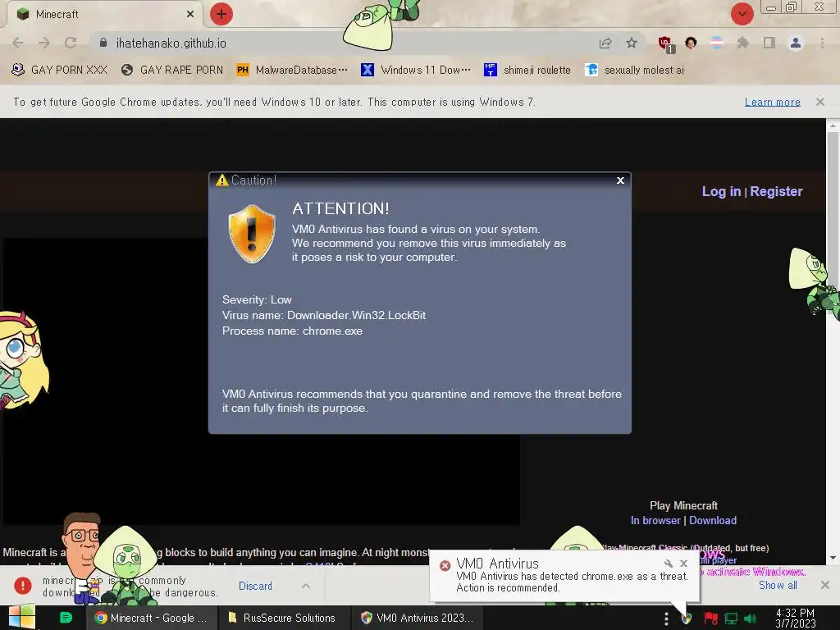Go back with the browser back arrow

[x=18, y=43]
